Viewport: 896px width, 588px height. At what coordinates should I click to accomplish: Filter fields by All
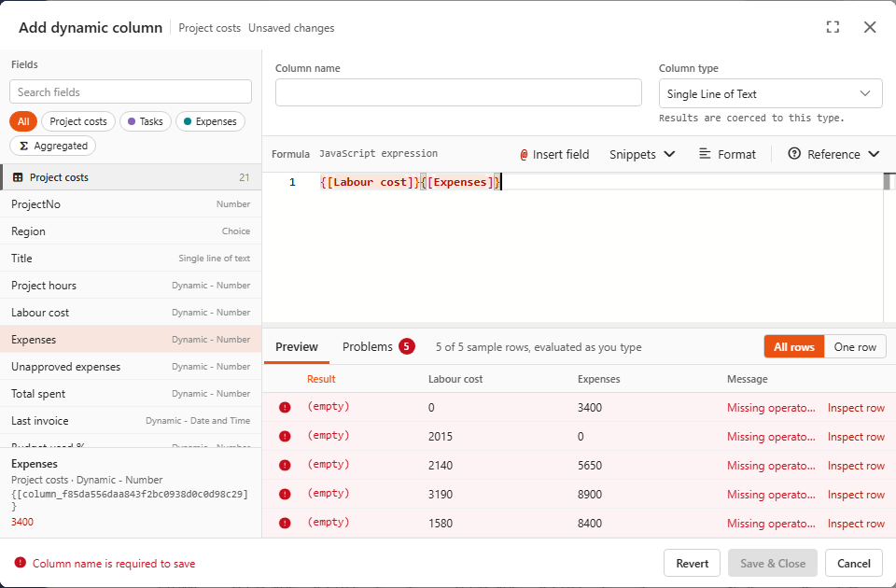coord(23,121)
